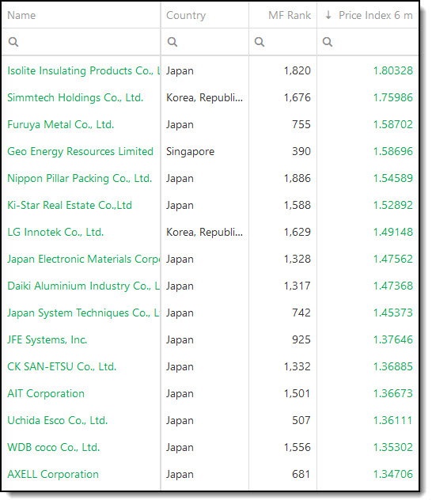Screen dimensions: 432x504
Task: Select price index value 1.36673
Action: tap(393, 394)
